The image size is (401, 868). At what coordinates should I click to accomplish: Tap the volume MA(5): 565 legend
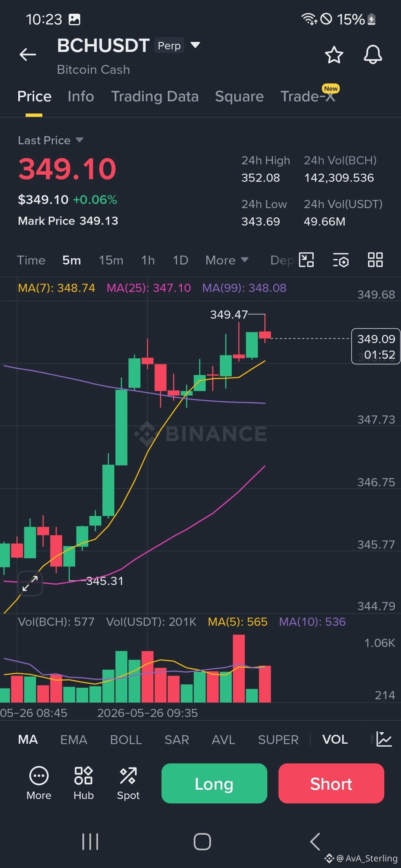click(238, 622)
